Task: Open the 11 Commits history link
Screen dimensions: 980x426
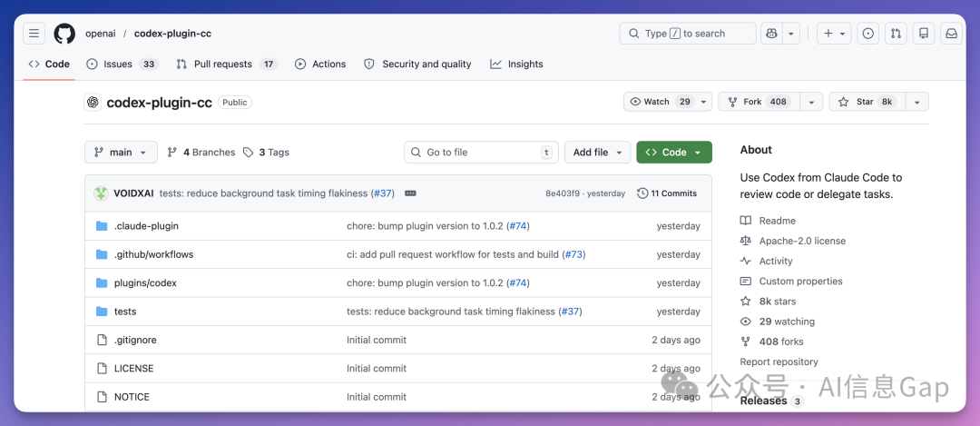Action: coord(667,193)
